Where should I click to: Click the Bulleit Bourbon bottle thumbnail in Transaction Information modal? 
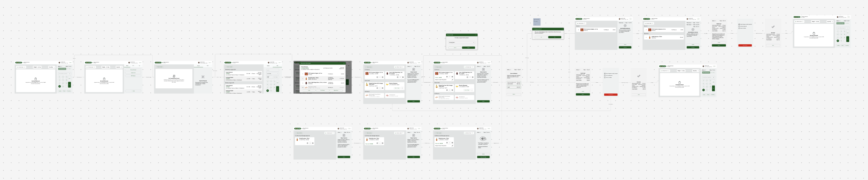306,78
